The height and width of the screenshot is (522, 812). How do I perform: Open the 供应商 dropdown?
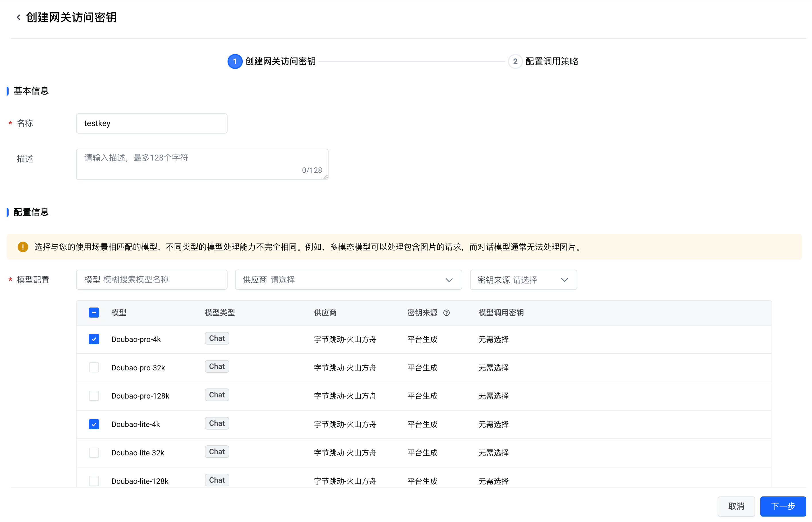point(348,280)
